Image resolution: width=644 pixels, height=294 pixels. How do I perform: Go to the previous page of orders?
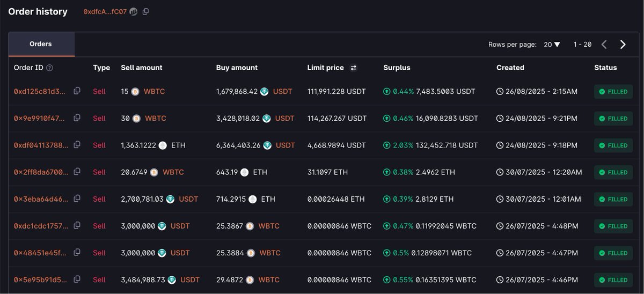pos(604,45)
